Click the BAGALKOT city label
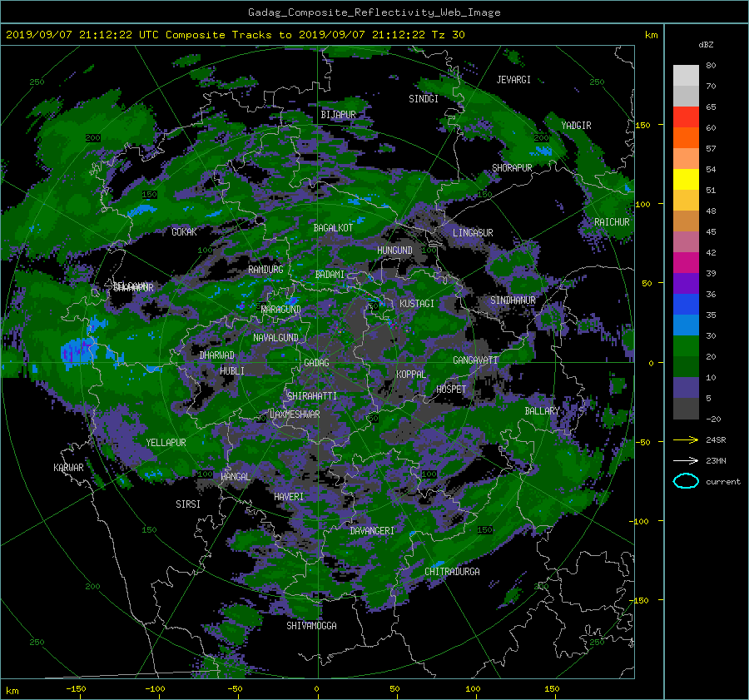Image resolution: width=749 pixels, height=700 pixels. (x=333, y=228)
